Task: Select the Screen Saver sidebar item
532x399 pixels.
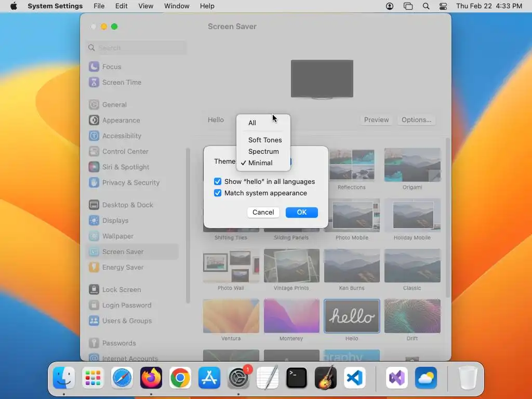Action: [132, 252]
